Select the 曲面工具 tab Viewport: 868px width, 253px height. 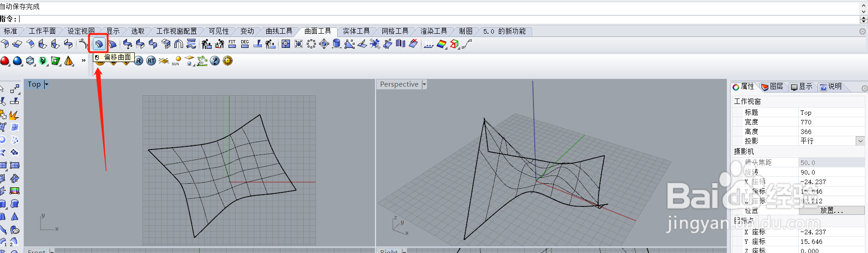coord(318,31)
